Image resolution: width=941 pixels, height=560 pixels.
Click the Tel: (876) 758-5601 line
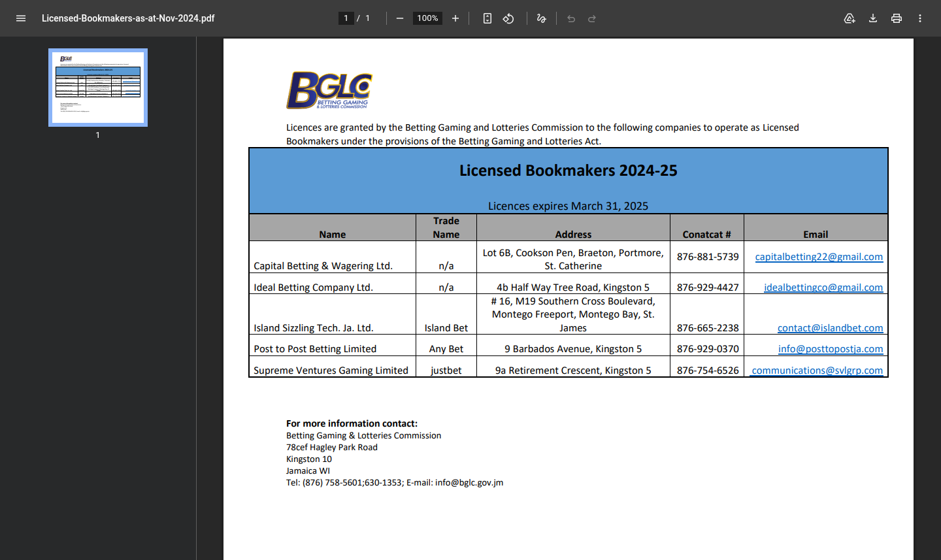pos(395,483)
